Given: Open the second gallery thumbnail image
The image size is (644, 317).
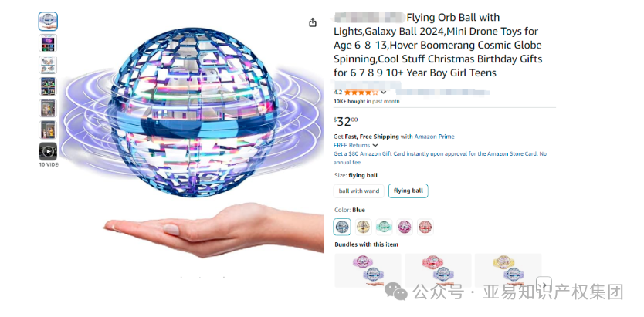Looking at the screenshot, I should point(48,43).
